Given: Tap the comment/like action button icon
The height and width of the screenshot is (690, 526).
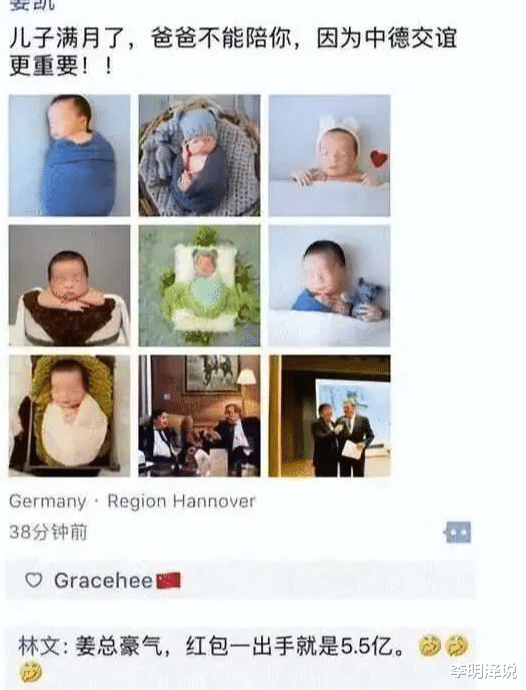Looking at the screenshot, I should pos(458,532).
